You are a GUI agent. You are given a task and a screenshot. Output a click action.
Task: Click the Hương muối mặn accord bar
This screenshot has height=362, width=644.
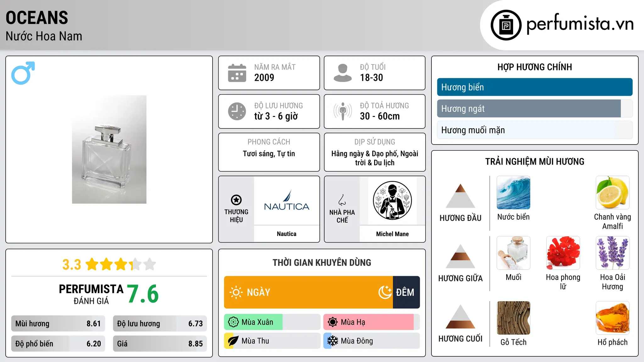[535, 130]
